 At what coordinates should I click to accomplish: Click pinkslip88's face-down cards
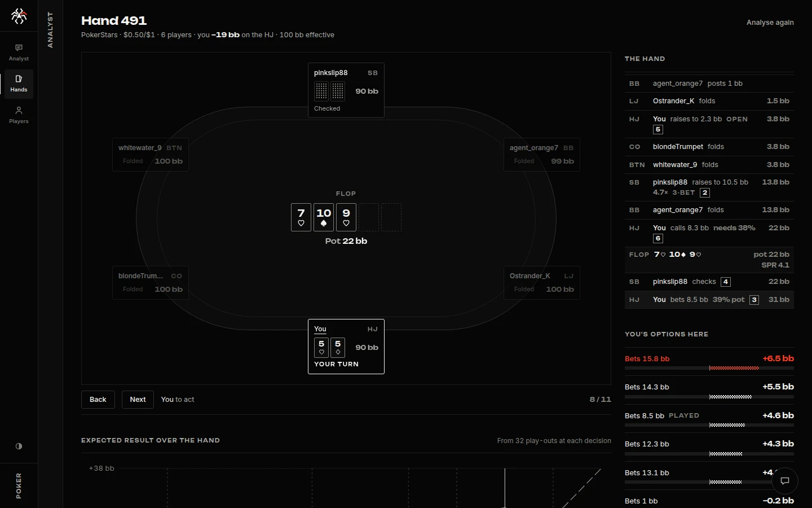(x=329, y=91)
